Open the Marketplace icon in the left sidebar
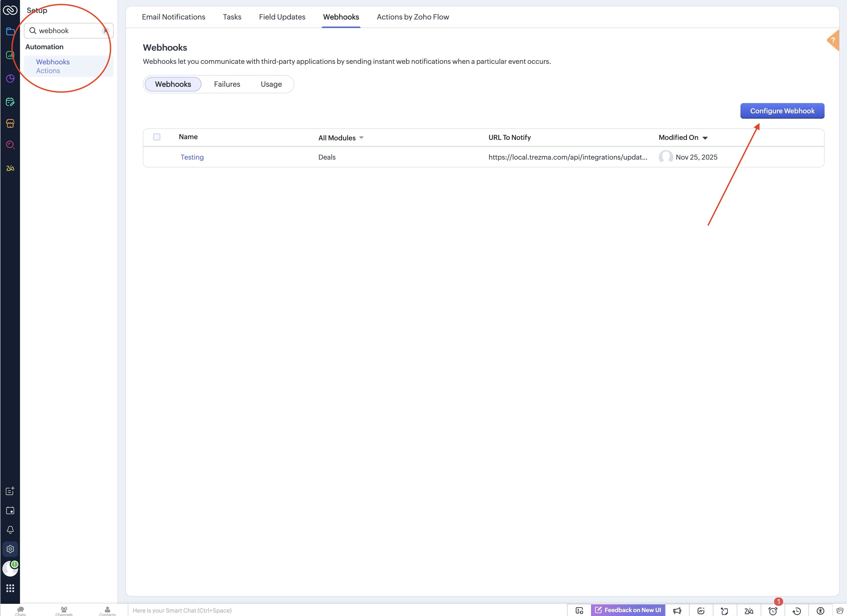Viewport: 847px width, 616px height. (10, 123)
